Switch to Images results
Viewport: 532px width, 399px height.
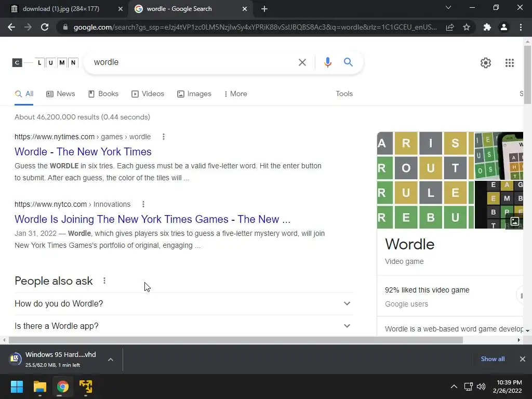pyautogui.click(x=194, y=94)
